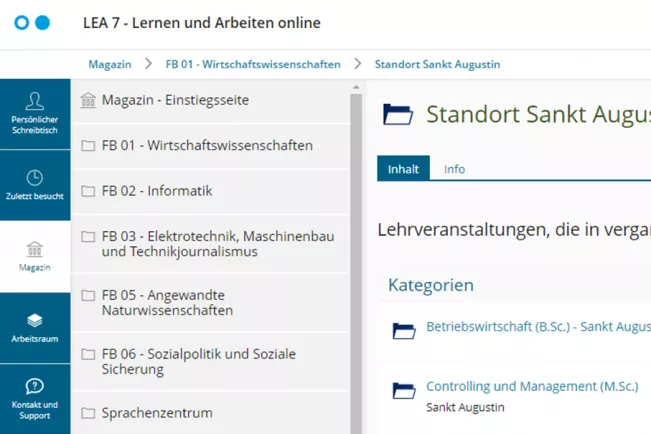The image size is (651, 434).
Task: Click the tree panel vertical scrollbar
Action: click(x=356, y=250)
